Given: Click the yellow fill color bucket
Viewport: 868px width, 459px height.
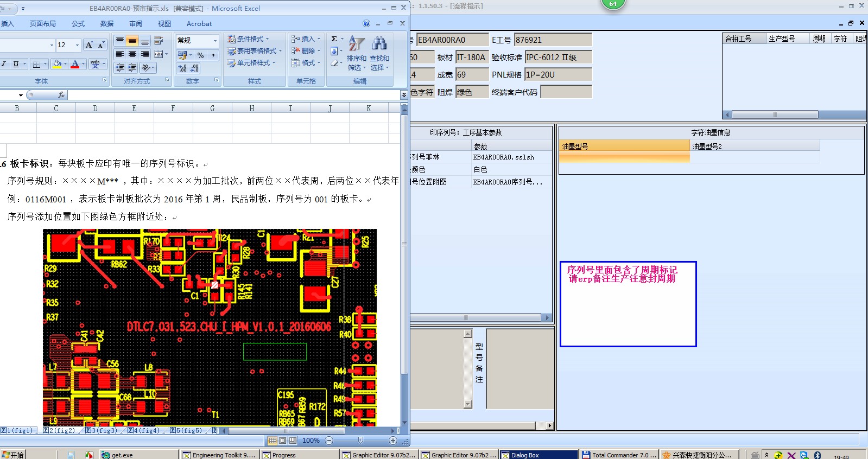Looking at the screenshot, I should click(x=57, y=64).
